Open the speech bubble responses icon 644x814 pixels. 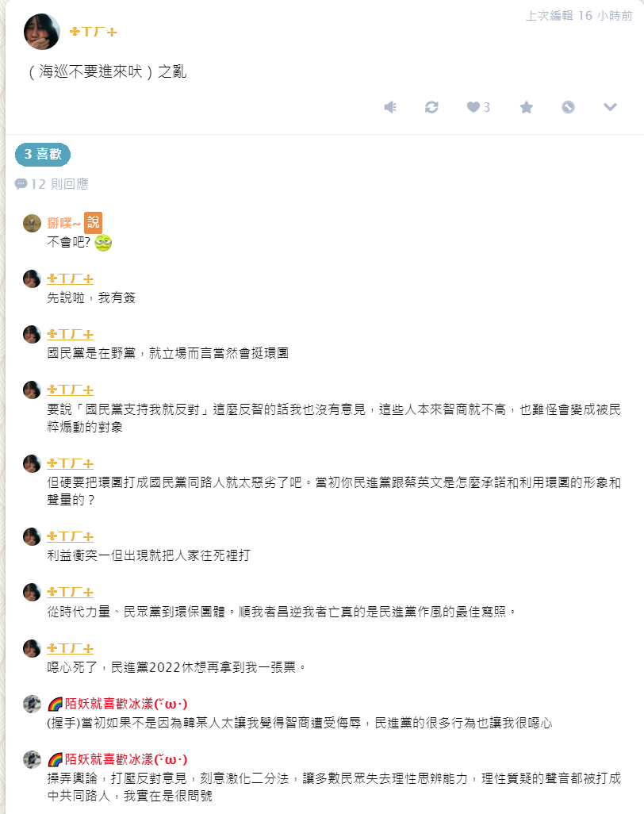[21, 184]
